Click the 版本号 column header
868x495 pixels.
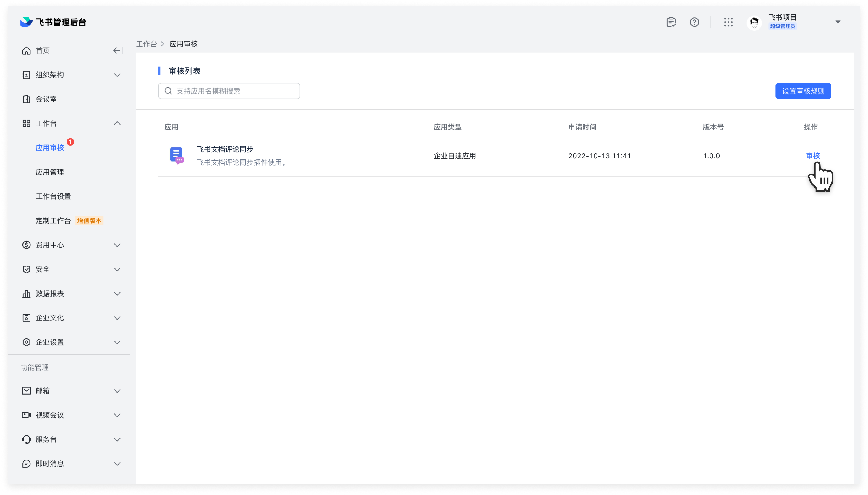[713, 127]
